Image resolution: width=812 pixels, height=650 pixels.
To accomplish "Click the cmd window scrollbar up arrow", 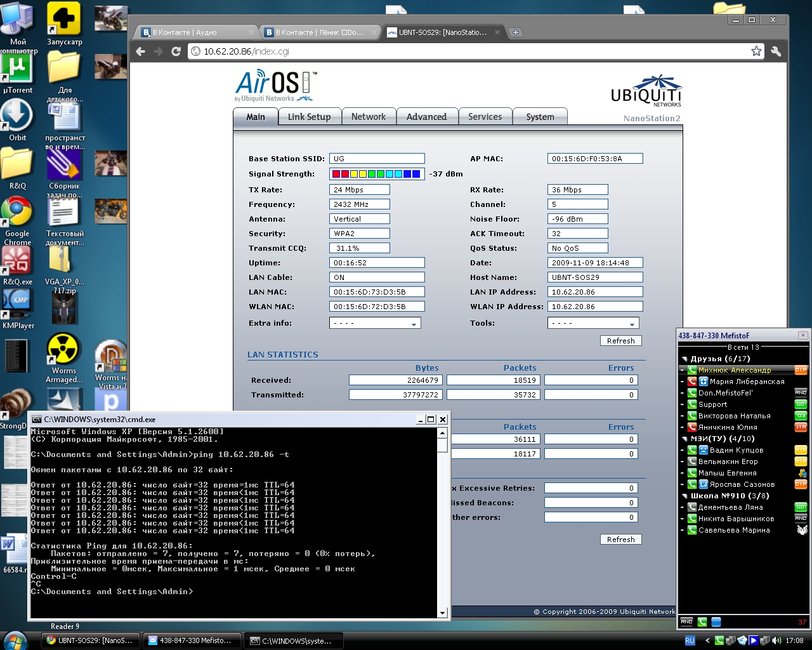I will 442,433.
